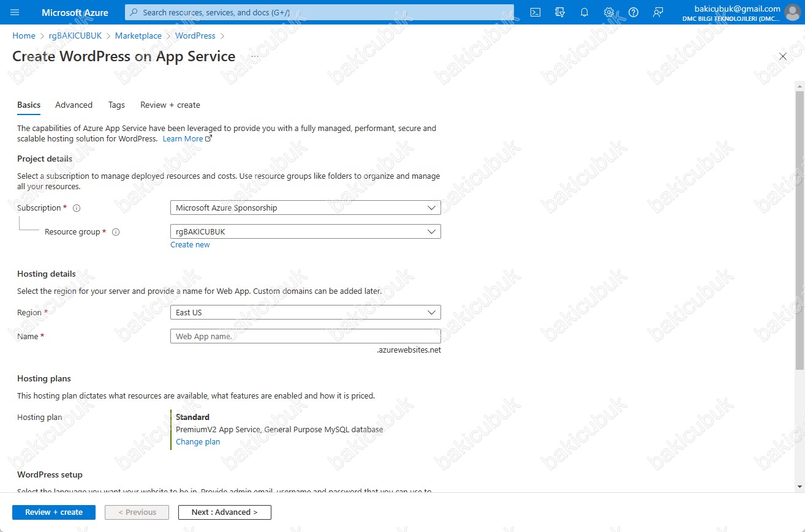Click the search magnifier icon in the search bar
Screen dimensions: 805x532
(x=134, y=12)
